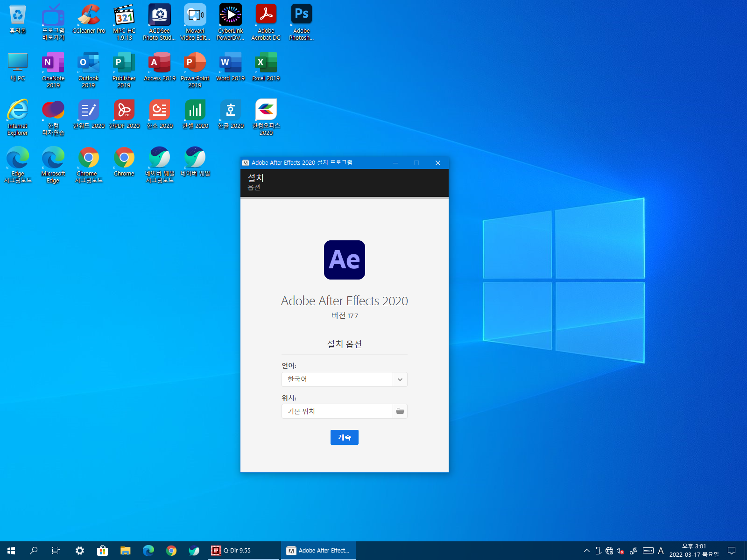This screenshot has height=560, width=747.
Task: Open MPC-HC 1.9.13 desktop icon
Action: point(124,22)
